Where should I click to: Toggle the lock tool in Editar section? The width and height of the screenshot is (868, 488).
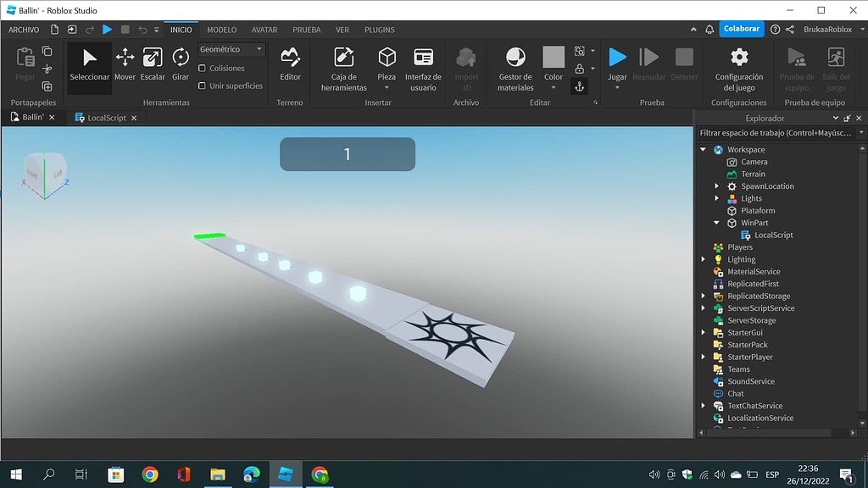tap(580, 69)
